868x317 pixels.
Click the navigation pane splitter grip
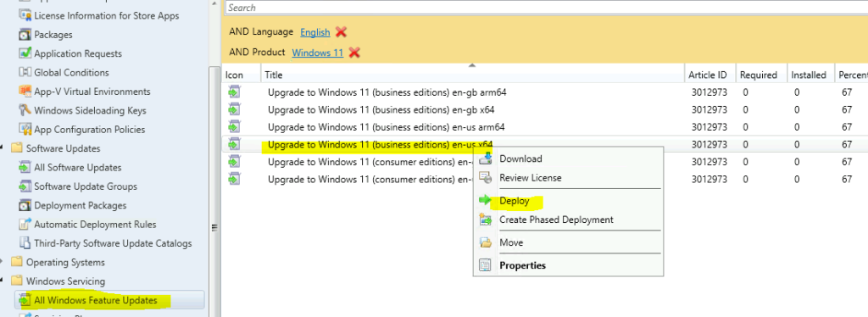214,227
